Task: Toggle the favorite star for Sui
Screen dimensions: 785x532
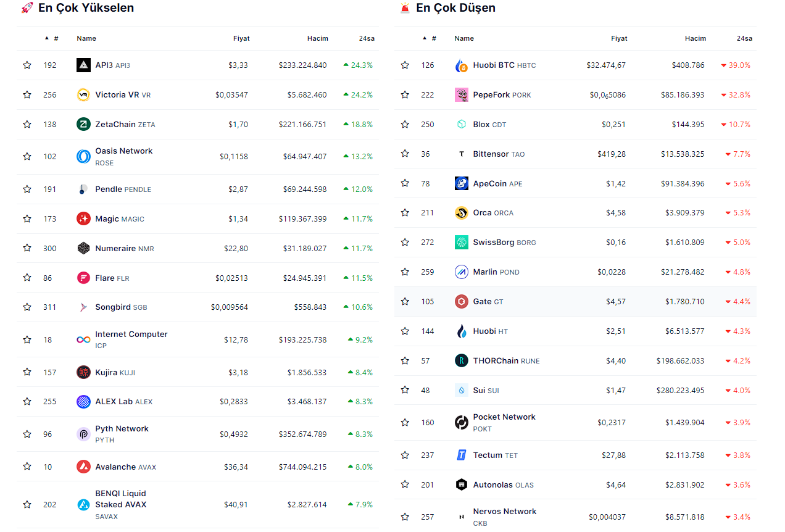Action: pyautogui.click(x=405, y=390)
